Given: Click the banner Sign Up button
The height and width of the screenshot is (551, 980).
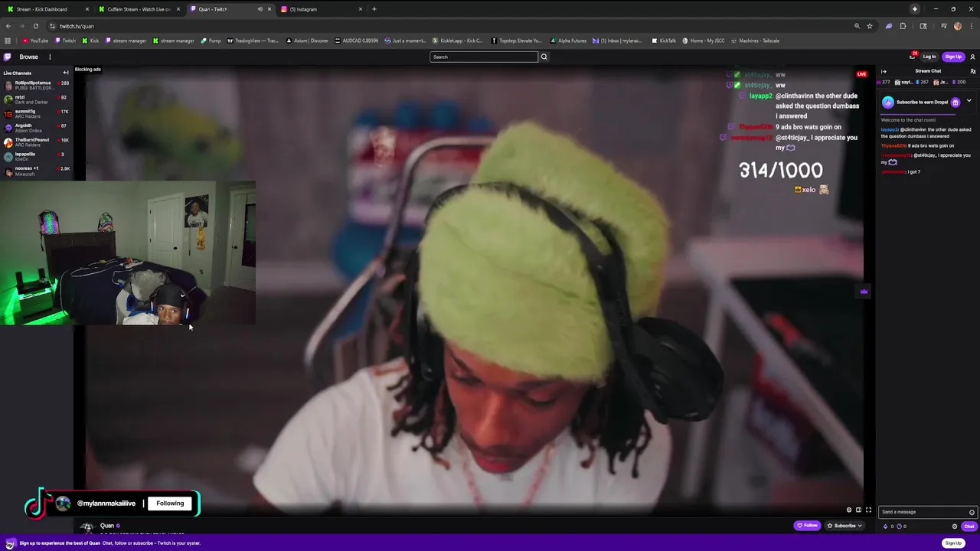Looking at the screenshot, I should tap(953, 543).
